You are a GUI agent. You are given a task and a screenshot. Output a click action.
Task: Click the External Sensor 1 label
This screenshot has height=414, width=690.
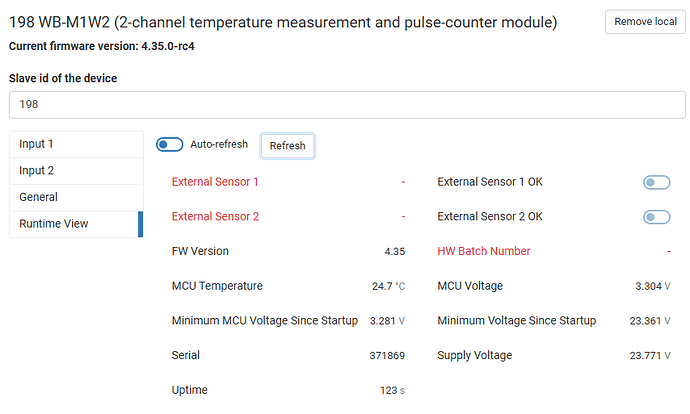(215, 182)
